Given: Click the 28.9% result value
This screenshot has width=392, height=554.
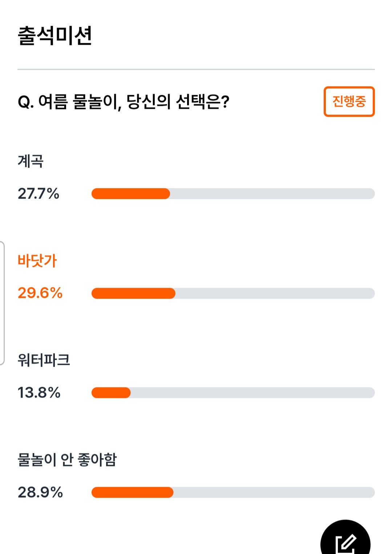Looking at the screenshot, I should (40, 492).
